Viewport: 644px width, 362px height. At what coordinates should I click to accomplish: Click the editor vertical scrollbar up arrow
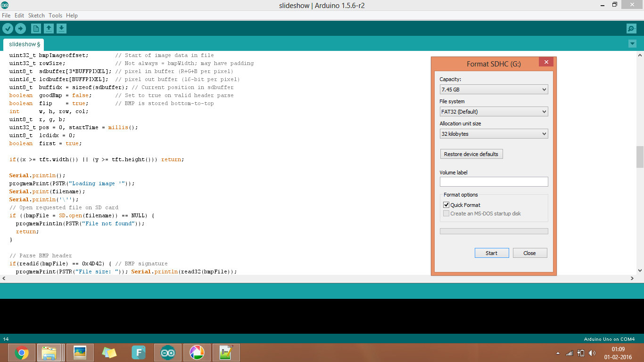[640, 55]
